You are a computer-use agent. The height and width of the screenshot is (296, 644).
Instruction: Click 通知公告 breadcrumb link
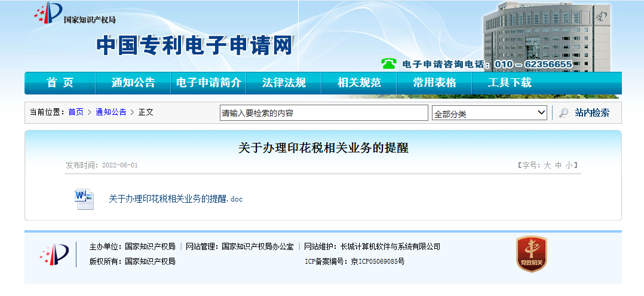(111, 112)
